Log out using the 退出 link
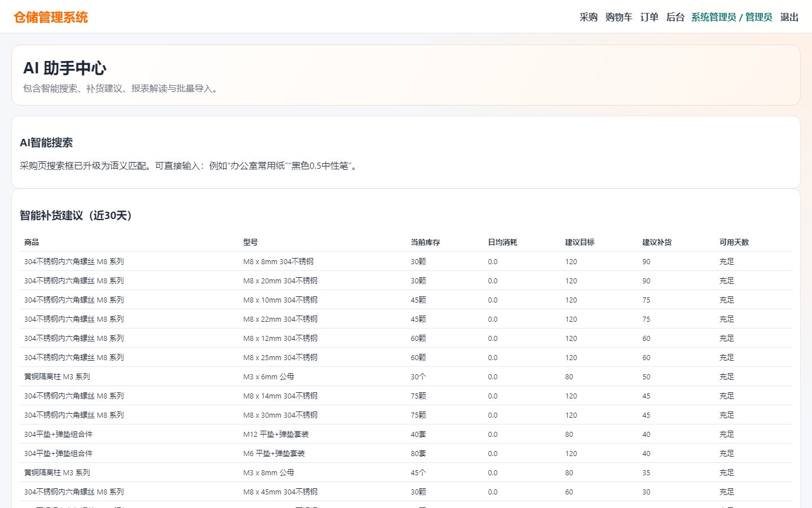The width and height of the screenshot is (812, 508). coord(789,17)
